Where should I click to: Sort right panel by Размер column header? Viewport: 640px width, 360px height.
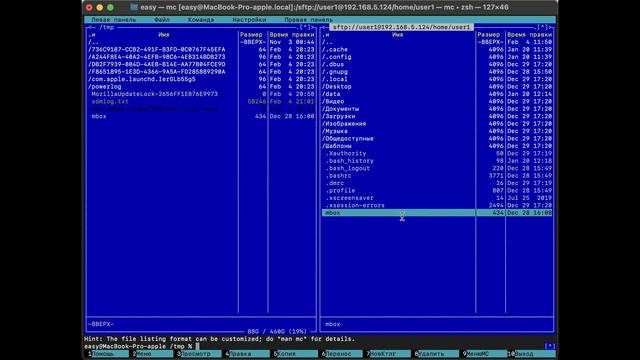[x=489, y=35]
